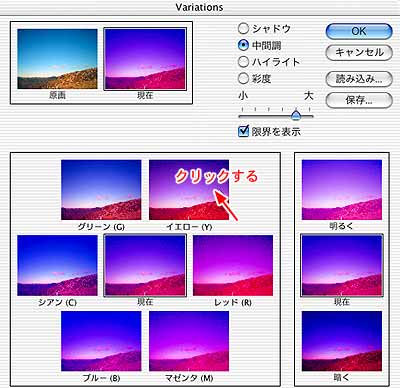400x388 pixels.
Task: Open the 読み込み... load button
Action: [x=359, y=79]
